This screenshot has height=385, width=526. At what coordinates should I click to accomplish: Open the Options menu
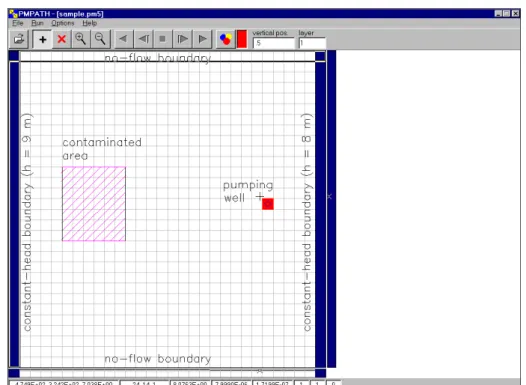click(x=63, y=23)
